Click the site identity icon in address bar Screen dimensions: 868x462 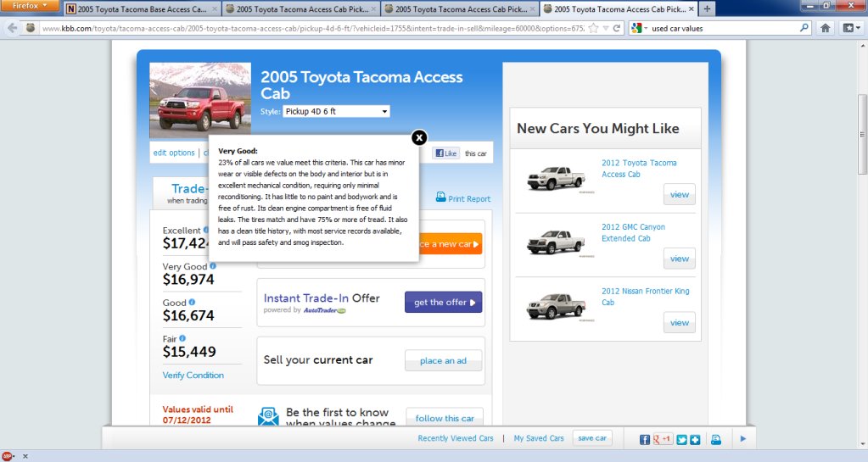tap(31, 28)
